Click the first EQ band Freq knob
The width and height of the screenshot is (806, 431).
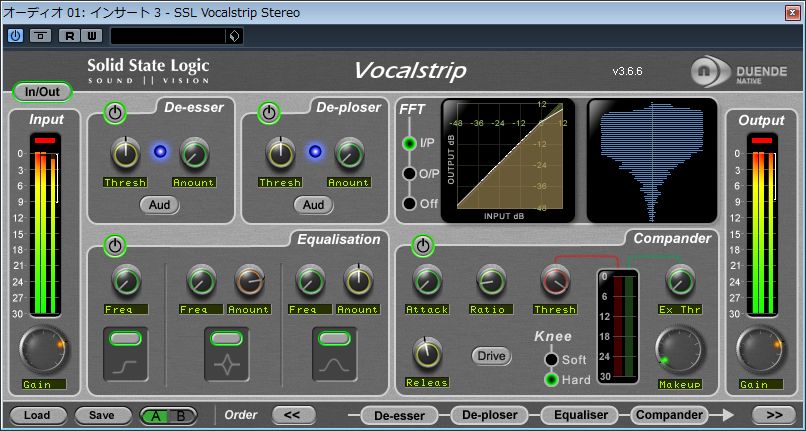pos(126,280)
